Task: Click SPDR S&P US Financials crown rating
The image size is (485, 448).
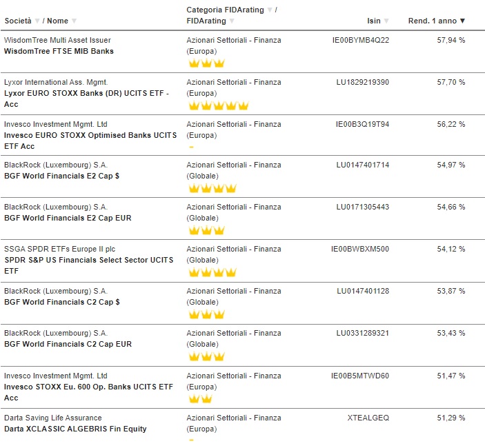Action: coord(212,272)
